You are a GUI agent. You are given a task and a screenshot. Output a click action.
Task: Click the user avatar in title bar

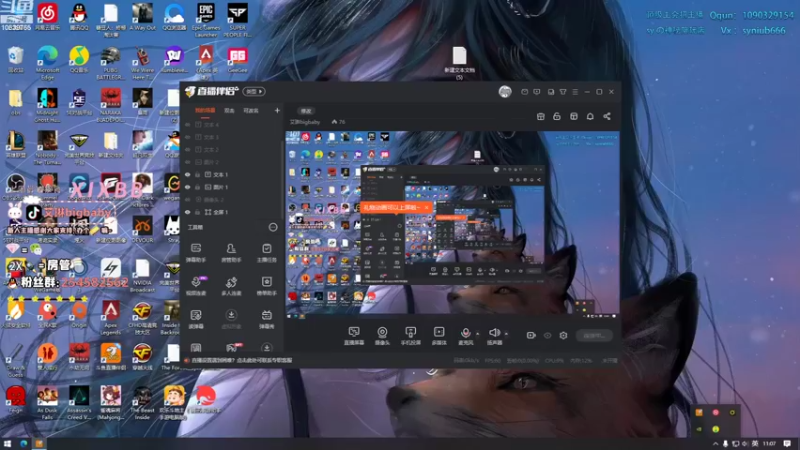505,92
